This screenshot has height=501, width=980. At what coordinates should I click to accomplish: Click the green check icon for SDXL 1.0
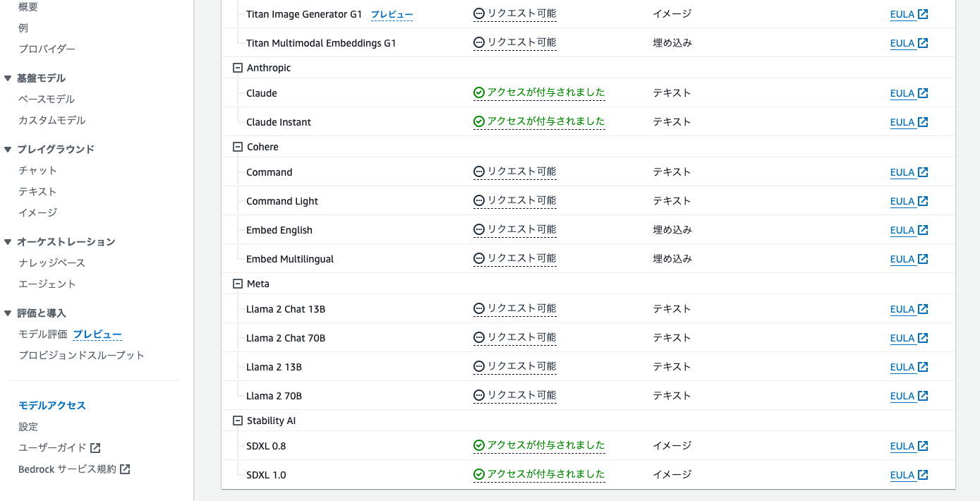[x=479, y=474]
